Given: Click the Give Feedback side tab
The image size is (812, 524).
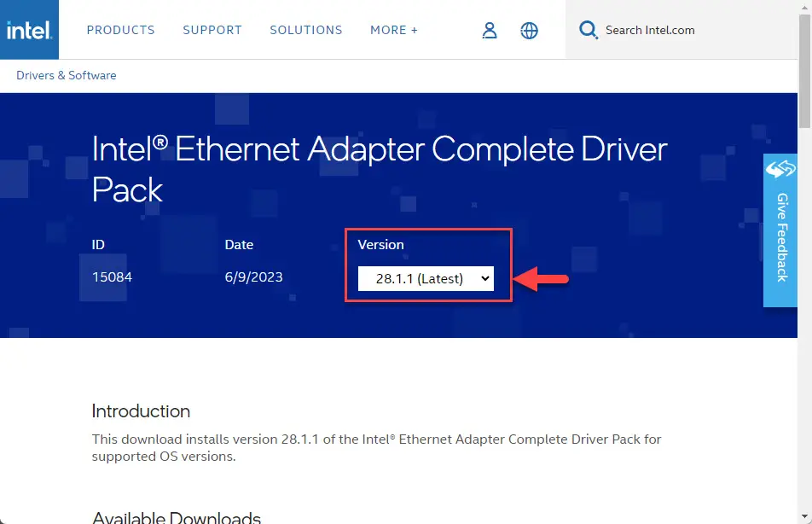Looking at the screenshot, I should coord(780,230).
